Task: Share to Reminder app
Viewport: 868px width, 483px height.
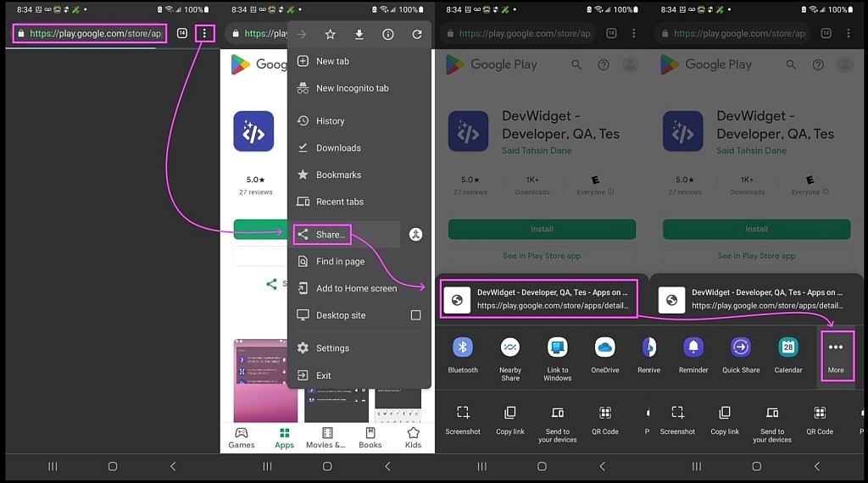Action: click(693, 356)
